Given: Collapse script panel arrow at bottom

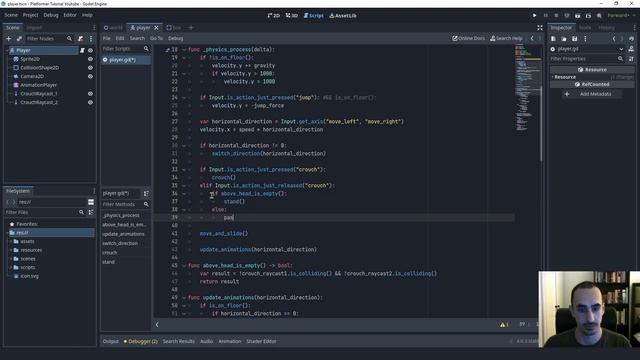Looking at the screenshot, I should (x=157, y=324).
